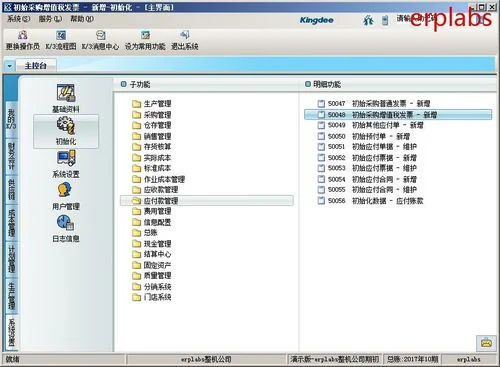Select 50051 初始应付单据 - 维护

(x=367, y=147)
